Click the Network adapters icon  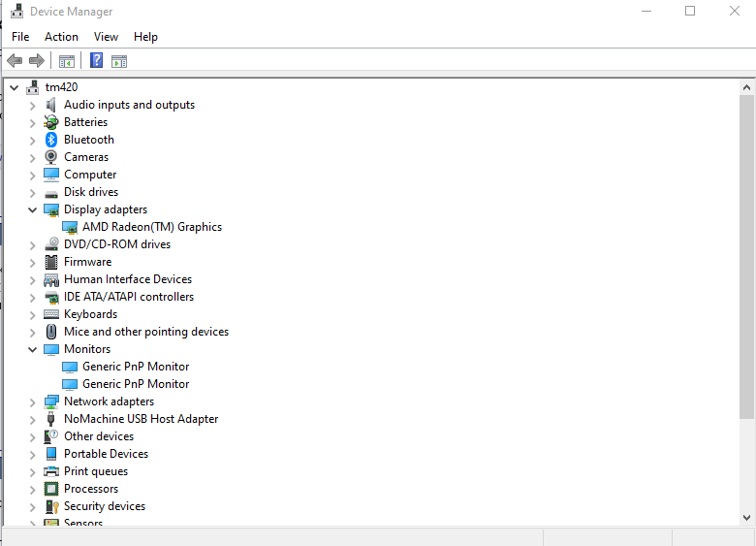[x=51, y=401]
